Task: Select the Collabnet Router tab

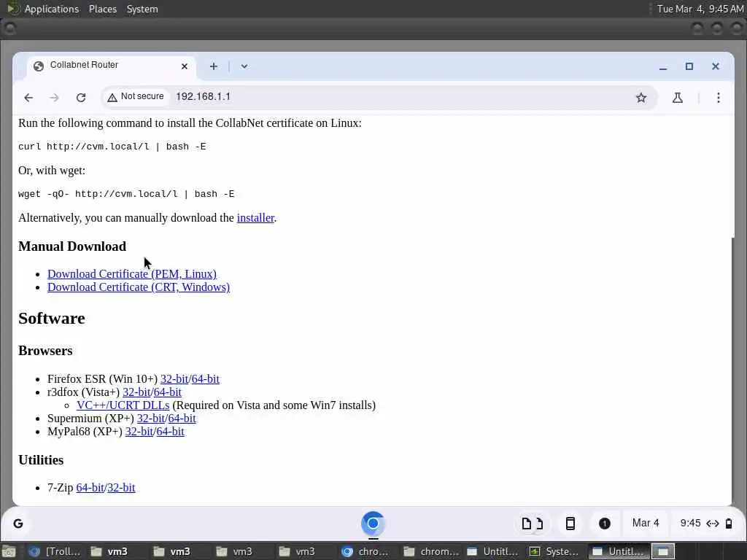Action: coord(111,66)
